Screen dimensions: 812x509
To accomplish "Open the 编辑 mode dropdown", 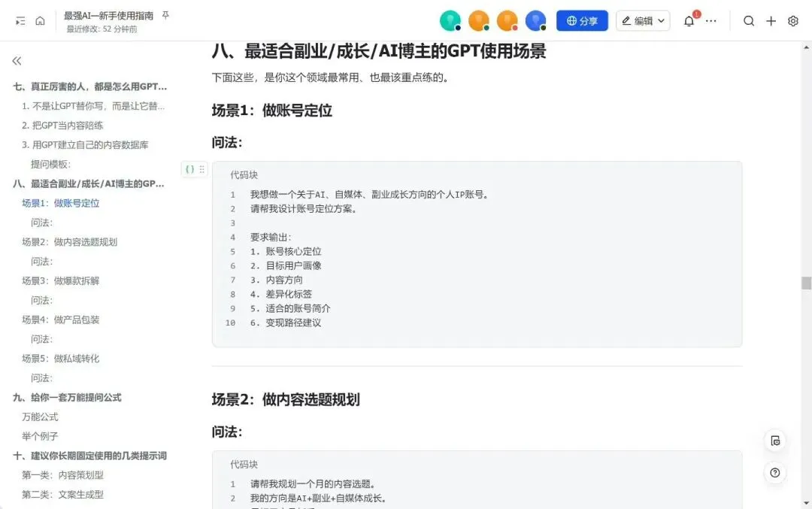I will (643, 21).
